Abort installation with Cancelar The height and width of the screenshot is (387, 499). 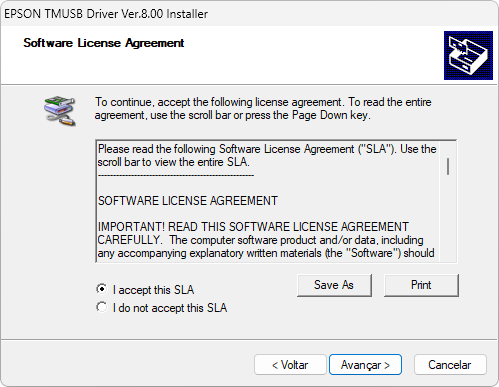450,365
